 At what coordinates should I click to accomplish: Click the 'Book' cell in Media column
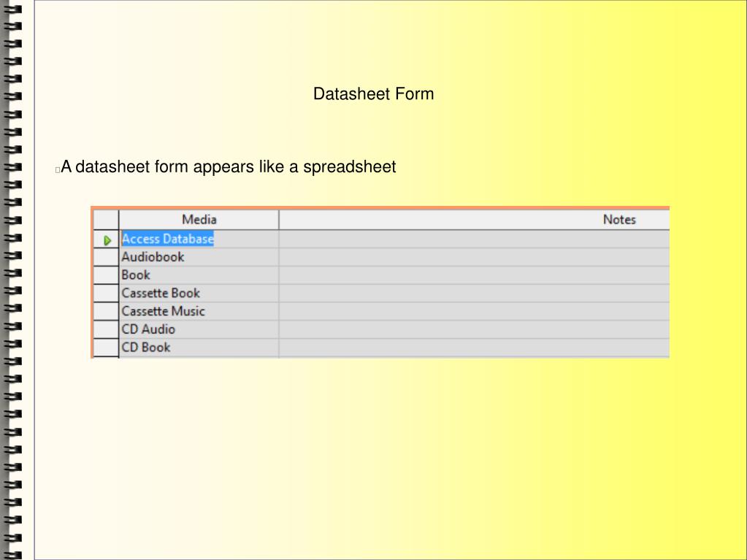pyautogui.click(x=199, y=275)
